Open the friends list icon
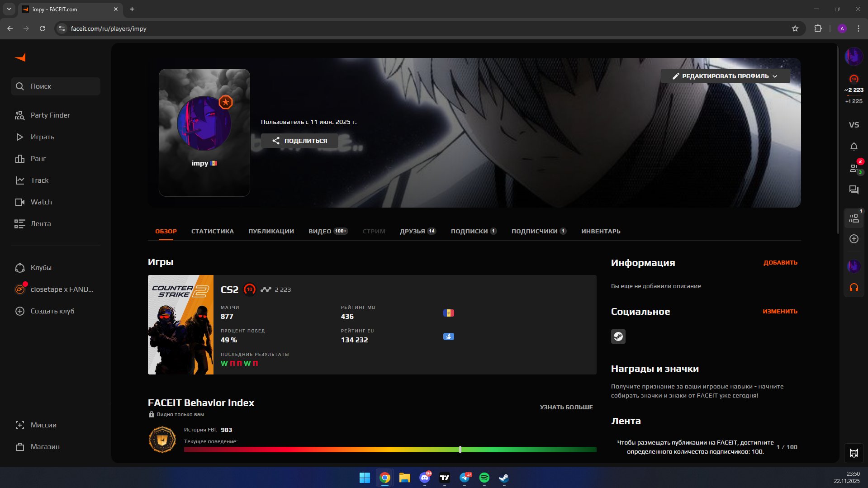This screenshot has width=868, height=488. (x=854, y=168)
